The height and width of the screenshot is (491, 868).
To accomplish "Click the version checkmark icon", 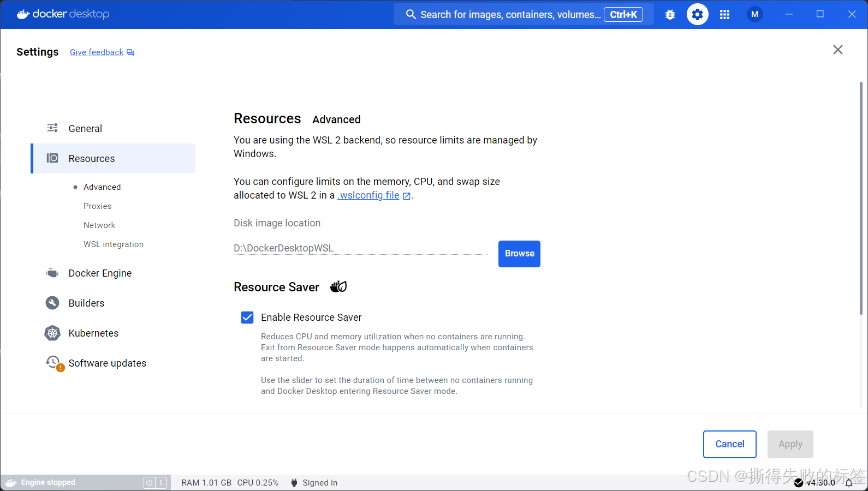I will click(x=799, y=483).
